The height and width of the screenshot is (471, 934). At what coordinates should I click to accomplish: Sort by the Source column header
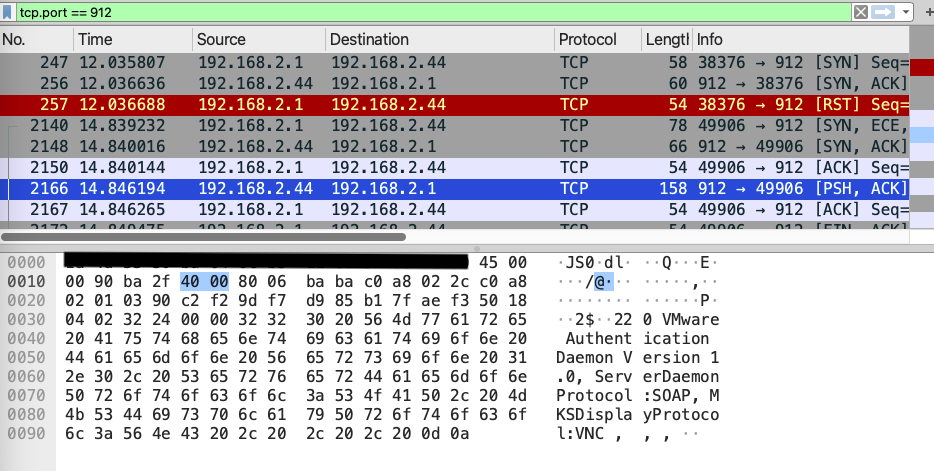pyautogui.click(x=259, y=39)
